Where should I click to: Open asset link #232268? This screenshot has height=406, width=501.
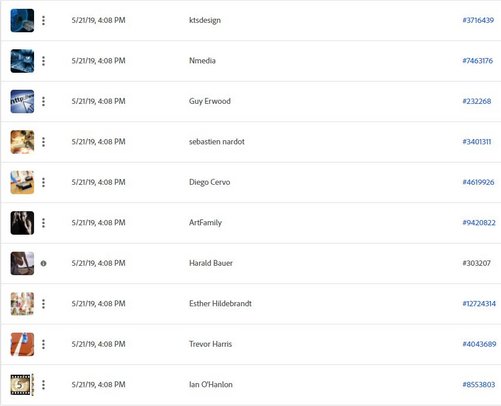[477, 101]
